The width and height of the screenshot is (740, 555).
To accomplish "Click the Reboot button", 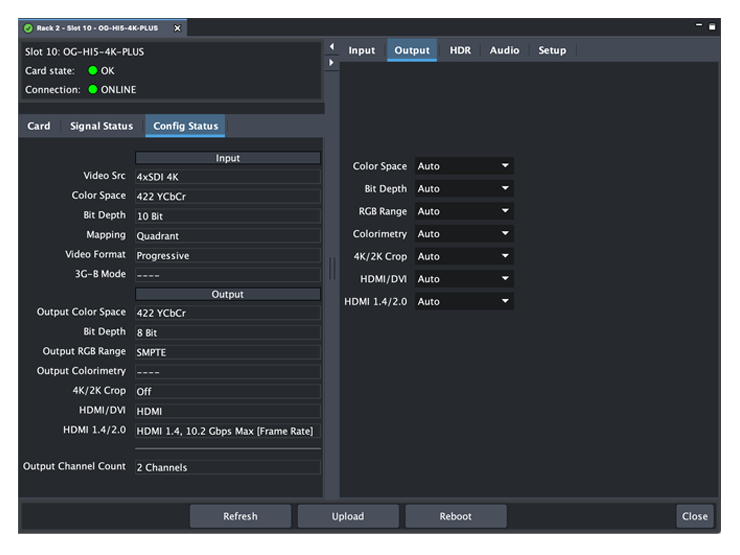I will [x=455, y=516].
